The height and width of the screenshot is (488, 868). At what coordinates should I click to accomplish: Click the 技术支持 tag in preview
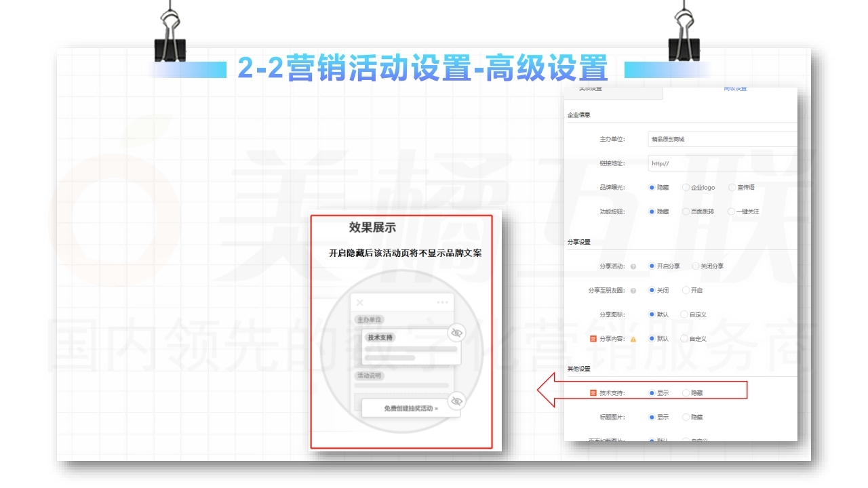380,337
